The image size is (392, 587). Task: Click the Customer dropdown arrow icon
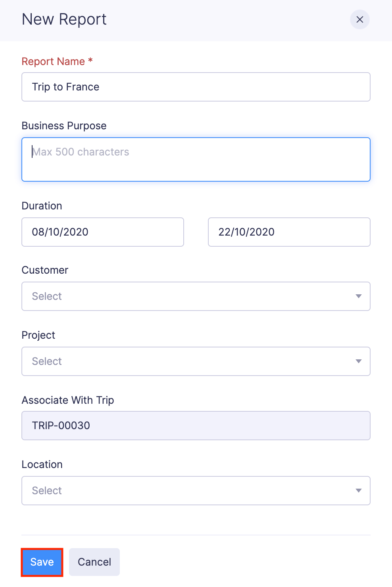[x=358, y=296]
